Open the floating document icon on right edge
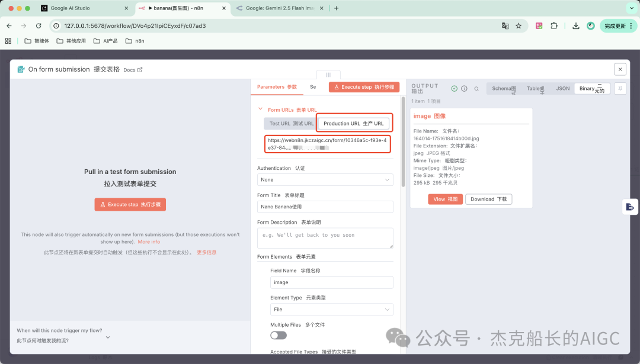The width and height of the screenshot is (640, 364). (x=630, y=207)
